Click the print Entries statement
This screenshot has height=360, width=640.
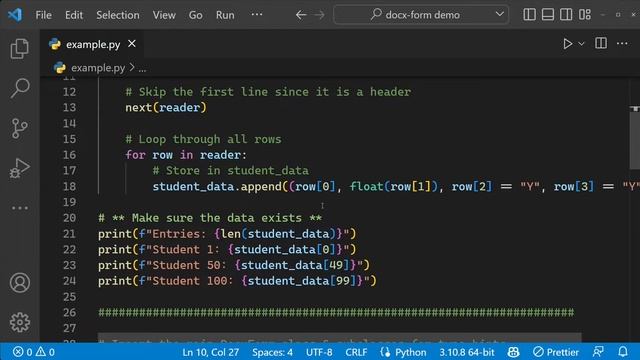click(x=227, y=234)
